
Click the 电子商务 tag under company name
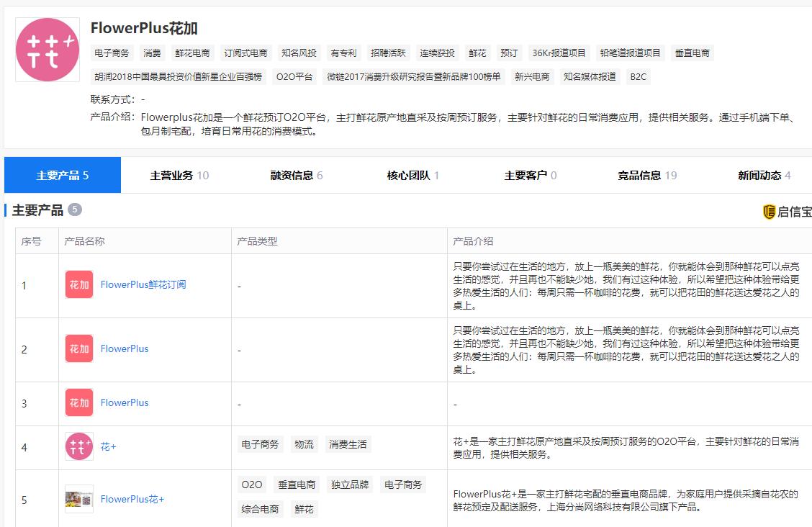click(112, 53)
